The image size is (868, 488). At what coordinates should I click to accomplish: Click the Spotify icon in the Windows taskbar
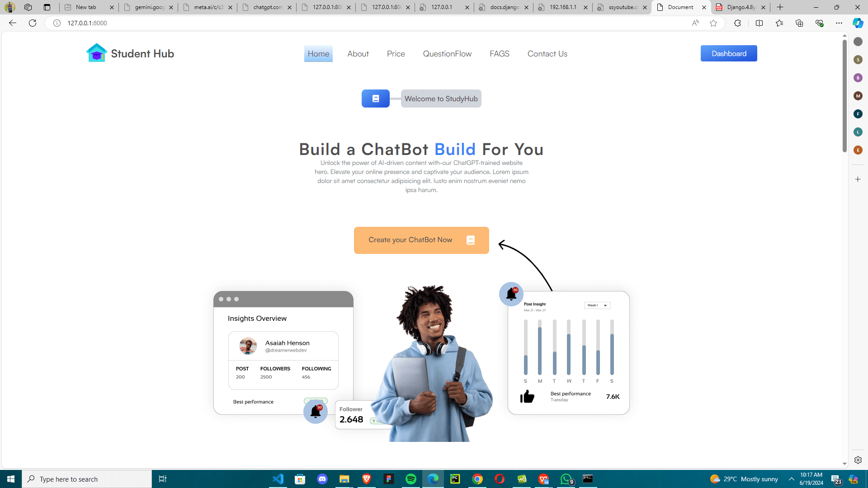click(x=411, y=479)
